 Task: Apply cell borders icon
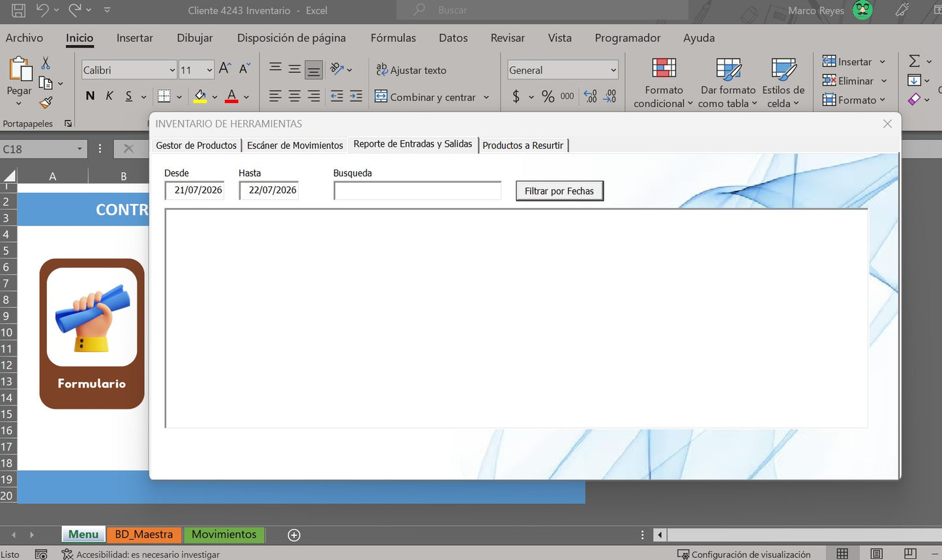[164, 96]
